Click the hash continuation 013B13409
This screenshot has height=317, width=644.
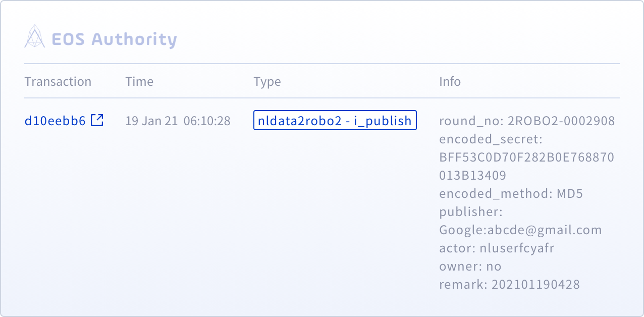472,176
